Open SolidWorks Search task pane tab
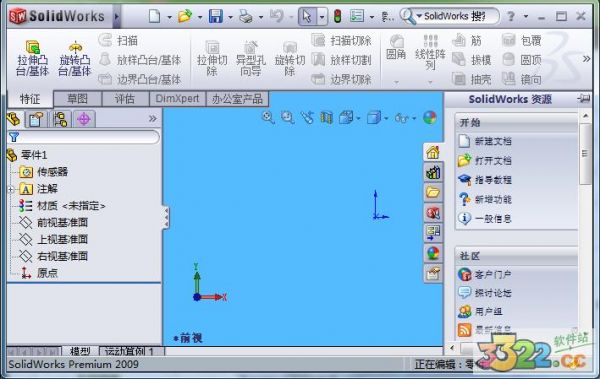The height and width of the screenshot is (379, 600). (x=433, y=212)
